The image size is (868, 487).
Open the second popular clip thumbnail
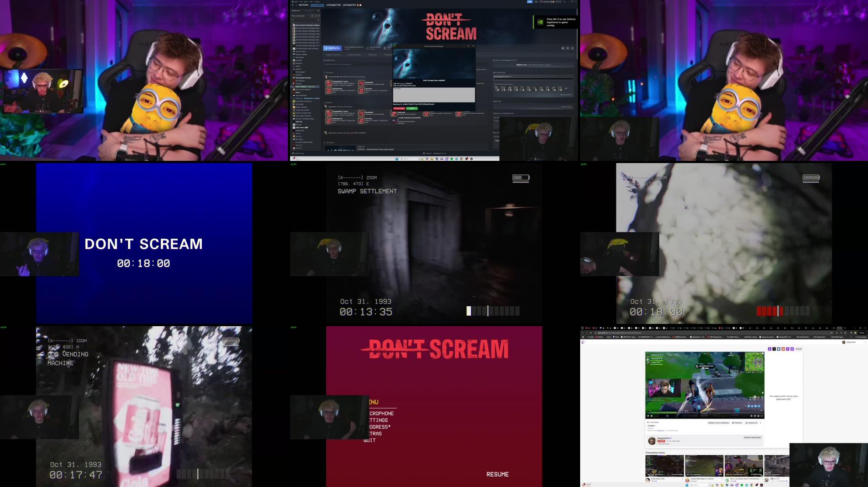point(704,466)
